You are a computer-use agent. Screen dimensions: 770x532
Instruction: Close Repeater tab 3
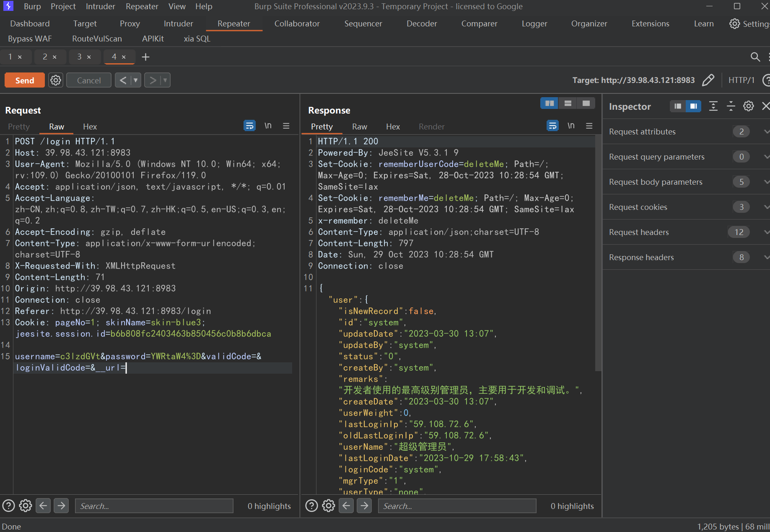[89, 57]
